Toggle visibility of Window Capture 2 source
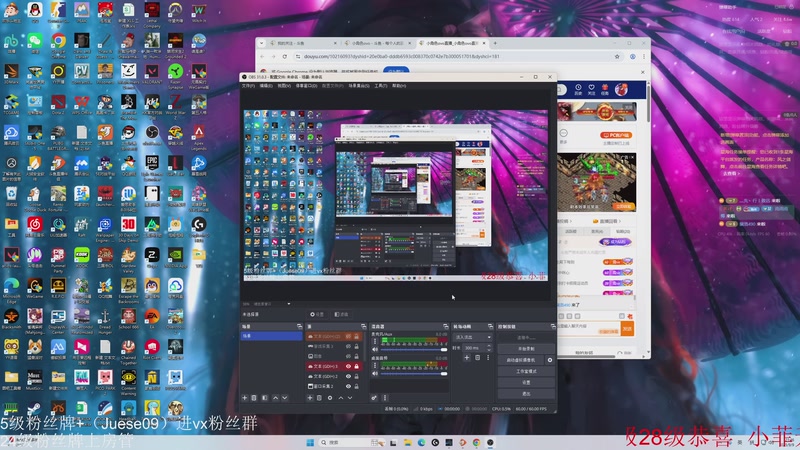800x450 pixels. tap(348, 386)
